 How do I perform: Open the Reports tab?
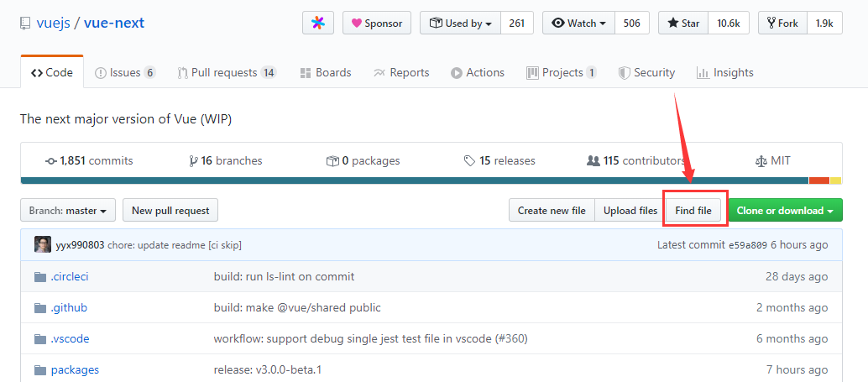(x=401, y=72)
